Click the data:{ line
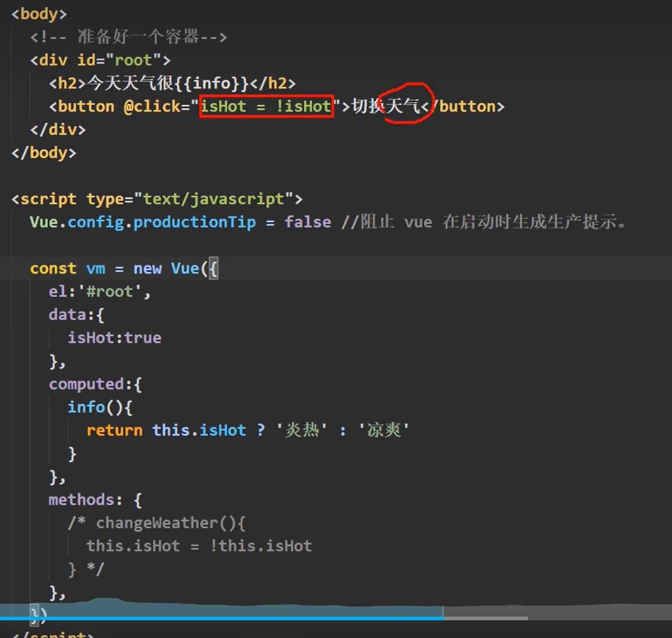This screenshot has height=638, width=672. click(76, 315)
